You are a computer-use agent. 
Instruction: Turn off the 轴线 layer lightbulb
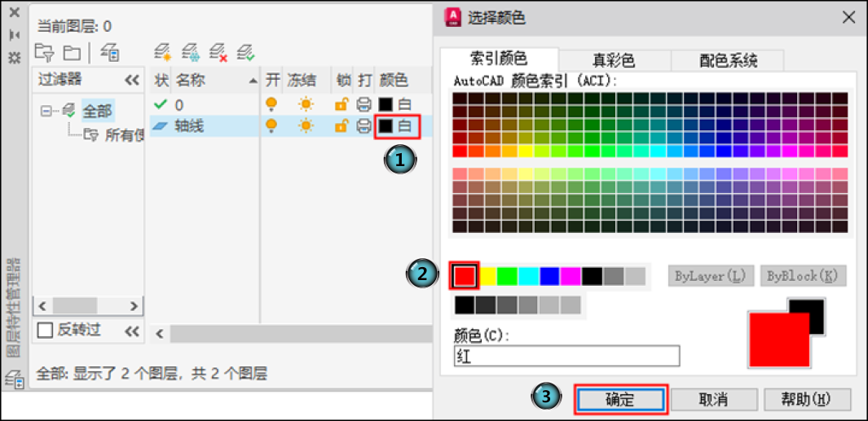(x=271, y=125)
